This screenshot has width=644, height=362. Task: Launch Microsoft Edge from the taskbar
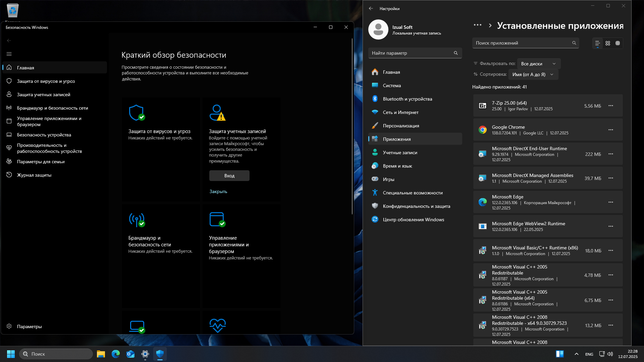pos(116,354)
